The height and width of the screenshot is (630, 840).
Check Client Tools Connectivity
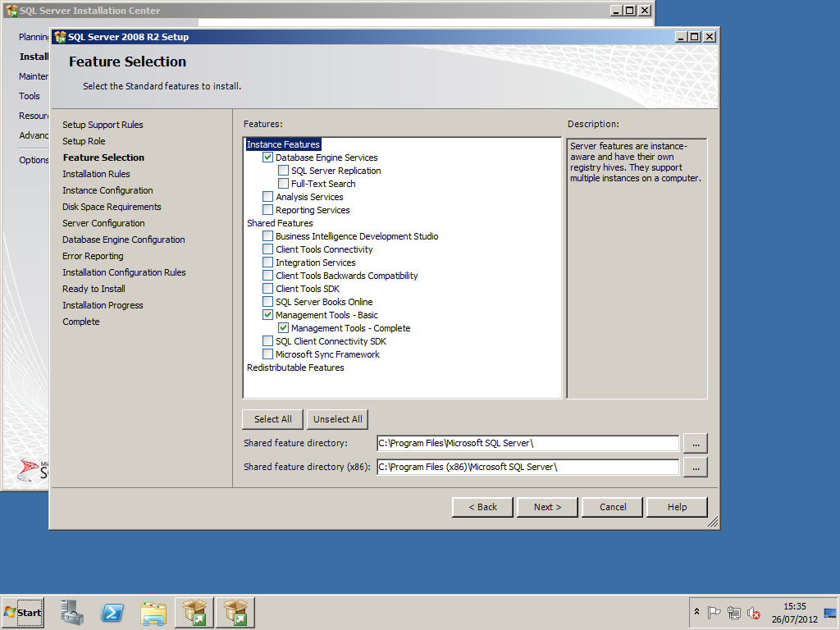tap(268, 249)
